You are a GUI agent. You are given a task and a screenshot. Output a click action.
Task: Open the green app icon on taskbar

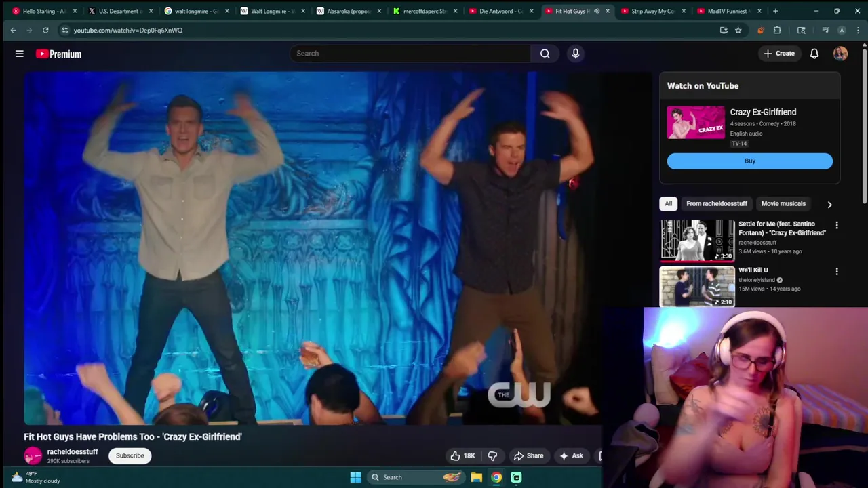click(516, 477)
